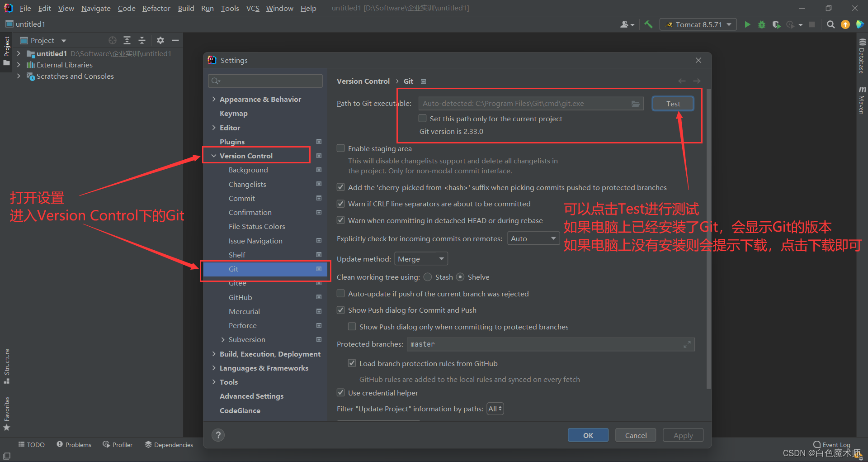Open the Tomcat 8.5.71 run configuration dropdown

[698, 24]
